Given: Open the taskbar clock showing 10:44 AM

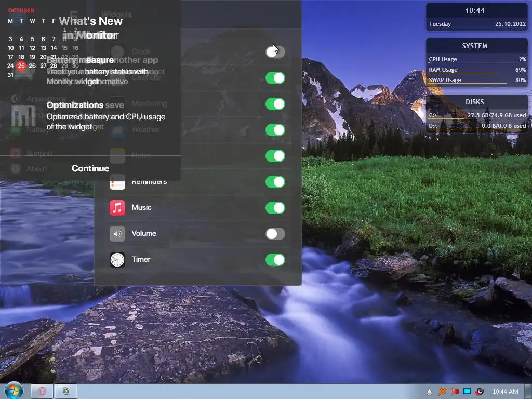Looking at the screenshot, I should [505, 392].
